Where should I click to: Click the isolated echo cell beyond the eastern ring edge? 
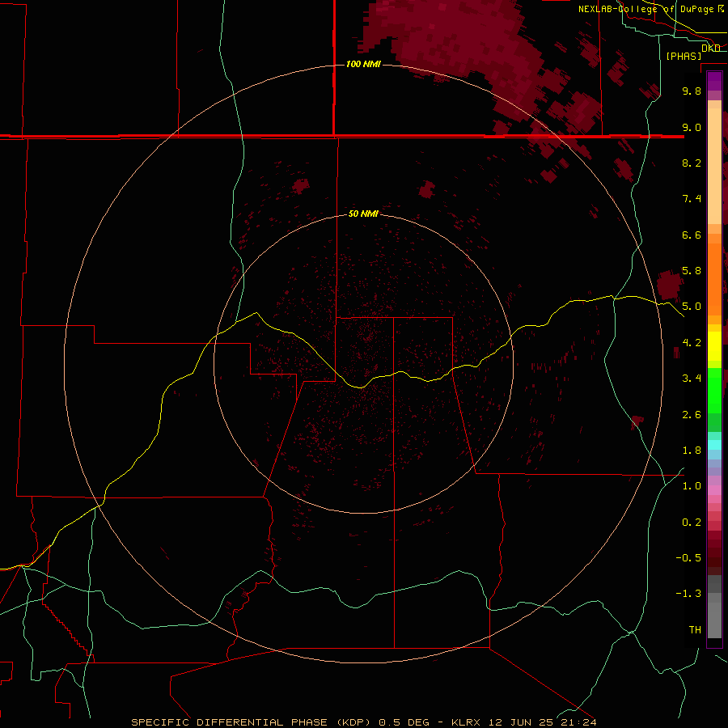tap(669, 284)
